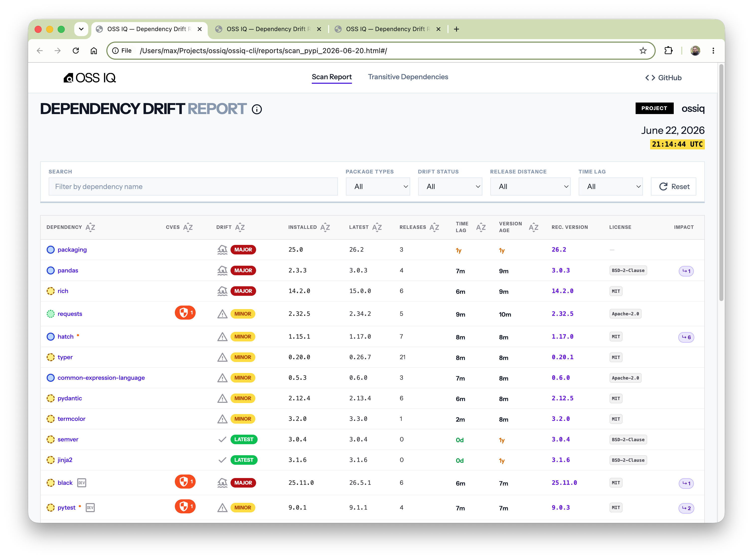Image resolution: width=753 pixels, height=560 pixels.
Task: Click the OSS IQ logo
Action: point(90,78)
